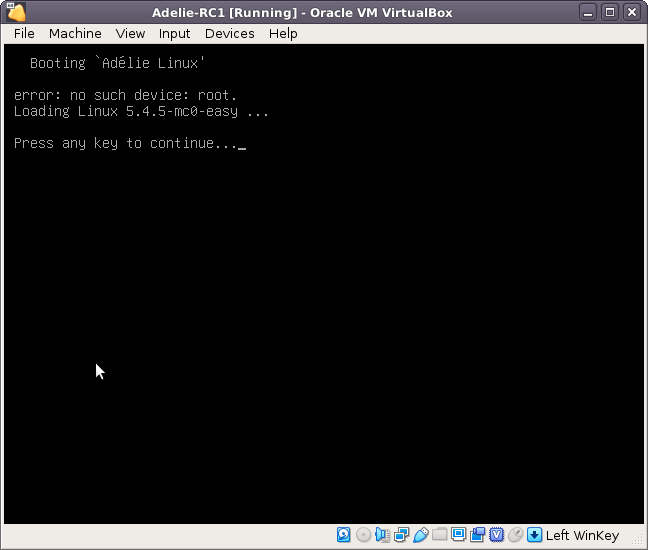The width and height of the screenshot is (648, 550).
Task: Open the Input menu
Action: 174,33
